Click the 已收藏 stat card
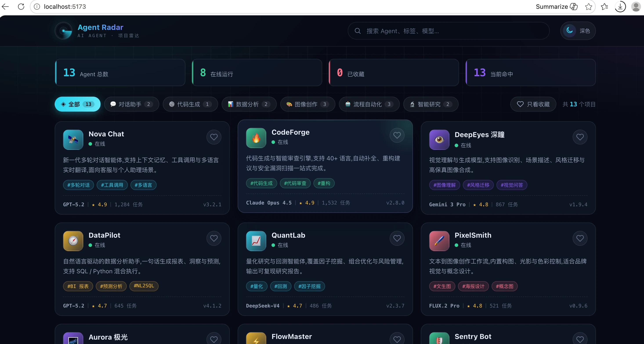Screen dimensions: 644x344 pos(394,72)
